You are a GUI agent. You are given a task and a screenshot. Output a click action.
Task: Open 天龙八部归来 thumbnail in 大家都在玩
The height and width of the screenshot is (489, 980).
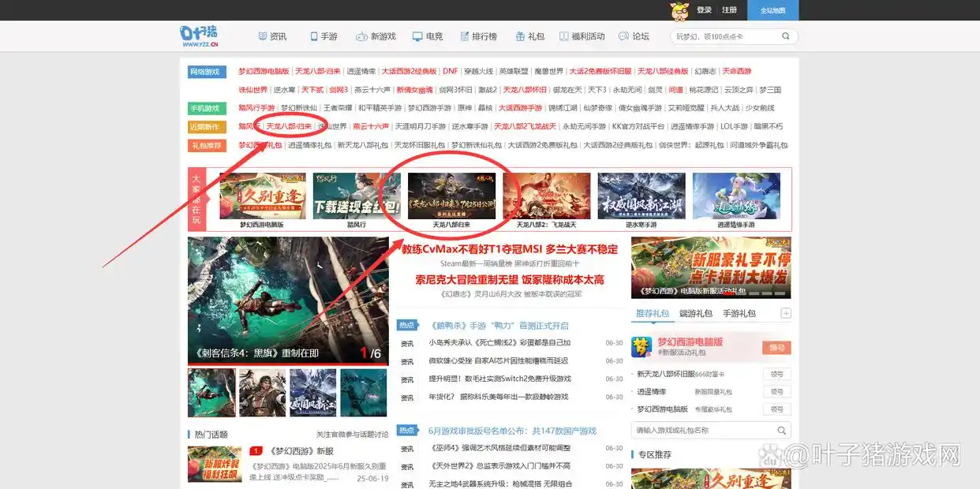tap(451, 196)
